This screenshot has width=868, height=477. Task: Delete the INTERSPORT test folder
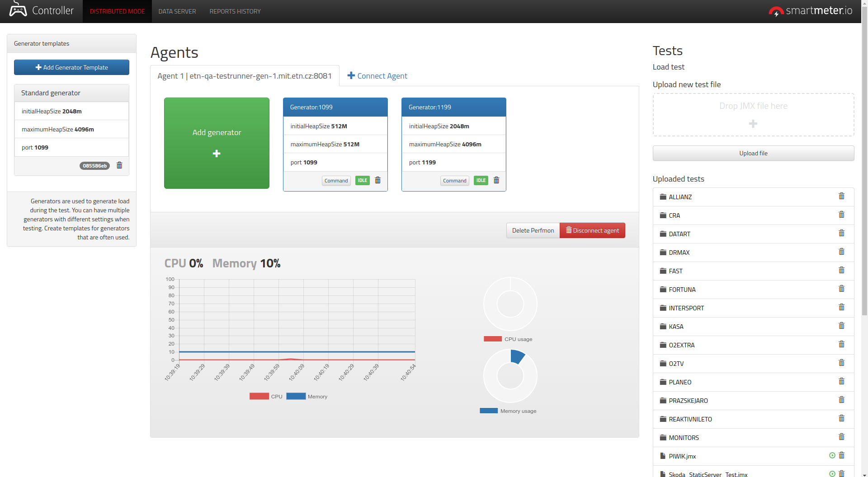tap(841, 307)
